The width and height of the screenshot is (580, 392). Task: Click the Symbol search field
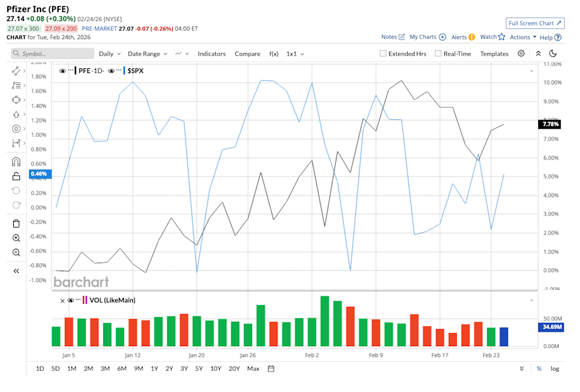pyautogui.click(x=52, y=54)
